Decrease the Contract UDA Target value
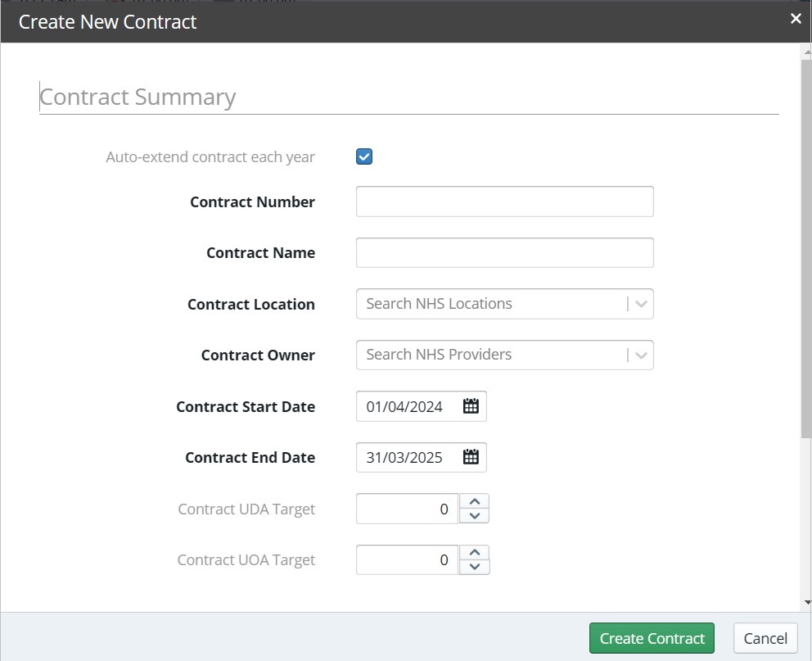This screenshot has height=661, width=812. tap(475, 516)
